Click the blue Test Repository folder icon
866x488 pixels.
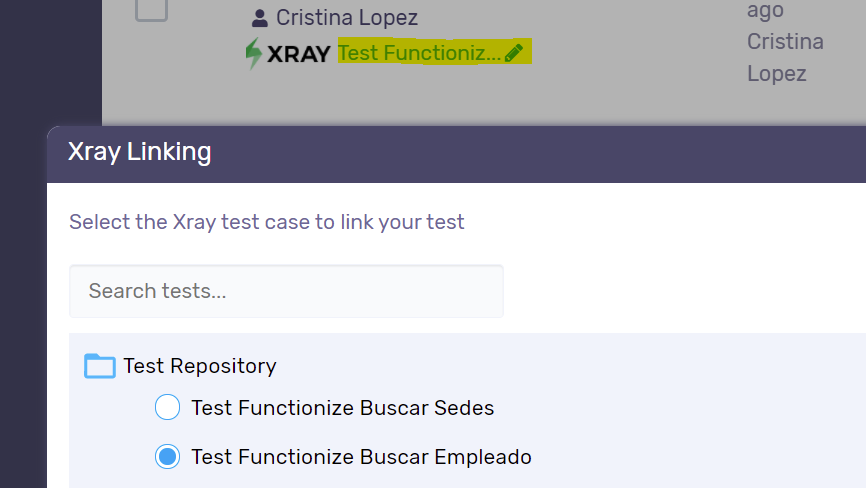click(100, 366)
